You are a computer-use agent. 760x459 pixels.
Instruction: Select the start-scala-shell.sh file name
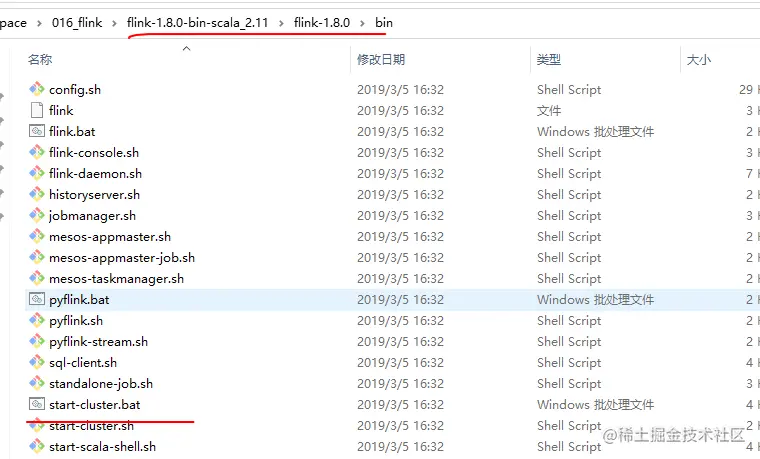(103, 447)
